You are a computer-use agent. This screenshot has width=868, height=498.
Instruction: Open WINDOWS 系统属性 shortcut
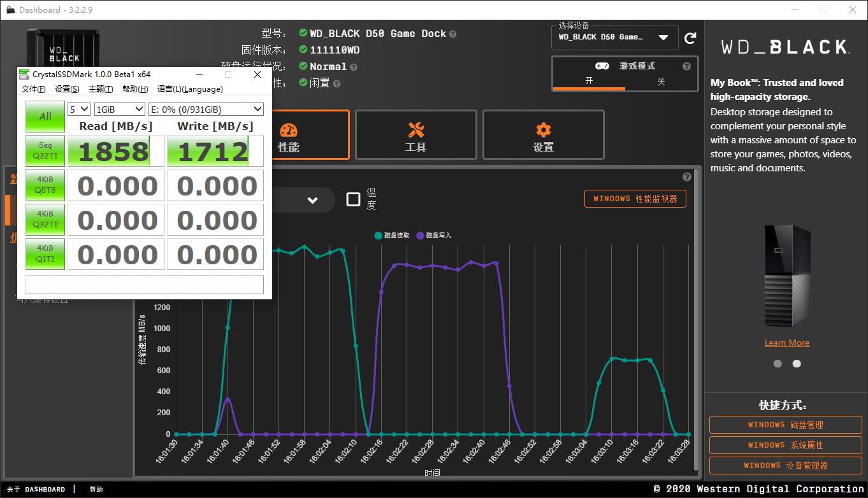coord(785,445)
